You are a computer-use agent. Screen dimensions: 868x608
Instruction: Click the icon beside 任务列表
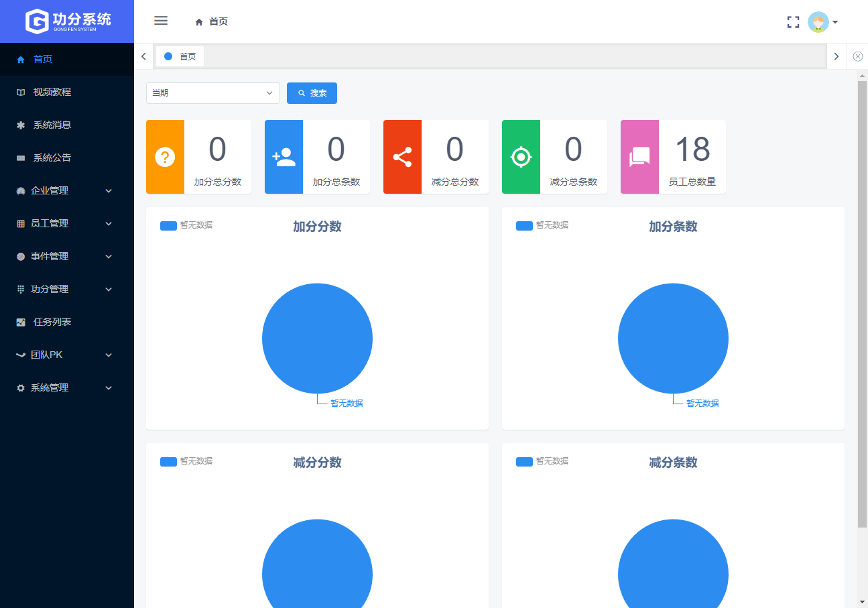coord(21,322)
